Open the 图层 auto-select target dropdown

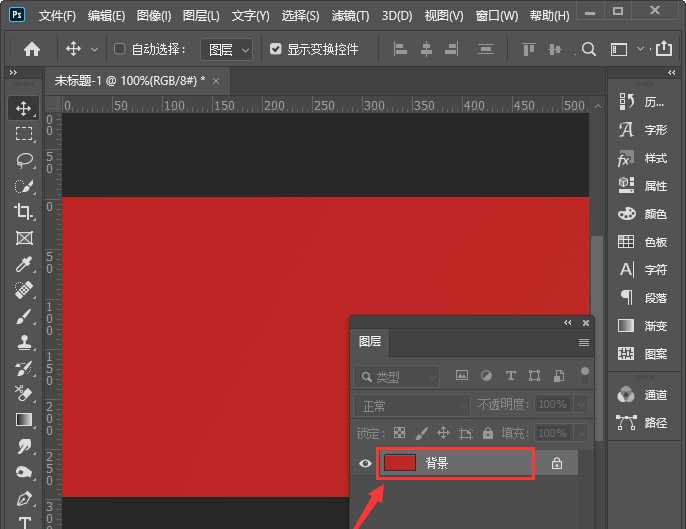(x=227, y=49)
